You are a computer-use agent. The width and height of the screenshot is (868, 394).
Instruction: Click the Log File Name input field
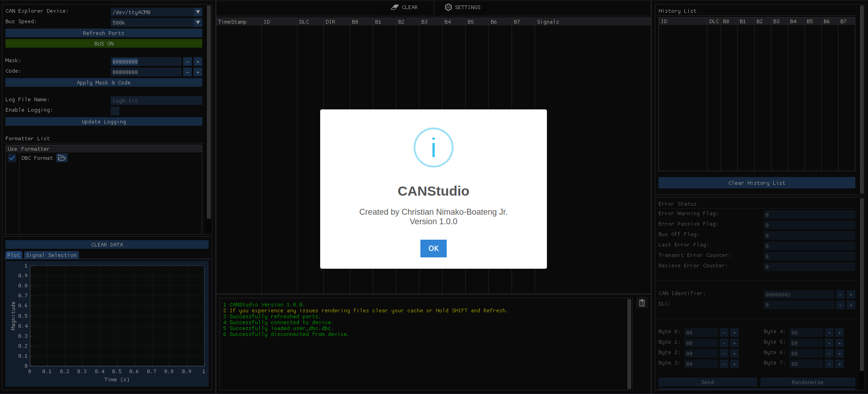pos(156,101)
